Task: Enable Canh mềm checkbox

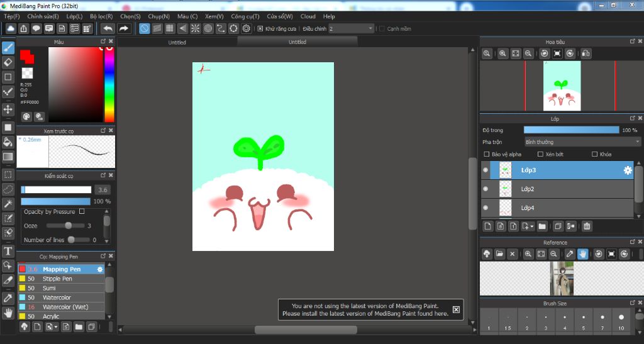Action: pos(382,29)
